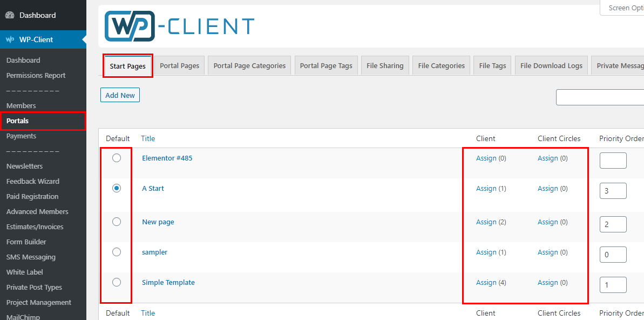
Task: Assign client circles to Elementor #485
Action: [x=548, y=158]
